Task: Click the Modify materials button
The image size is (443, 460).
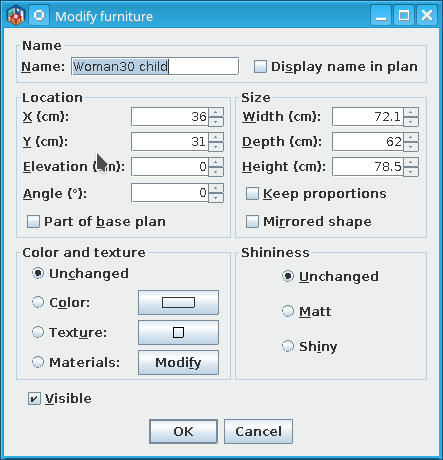Action: click(178, 362)
